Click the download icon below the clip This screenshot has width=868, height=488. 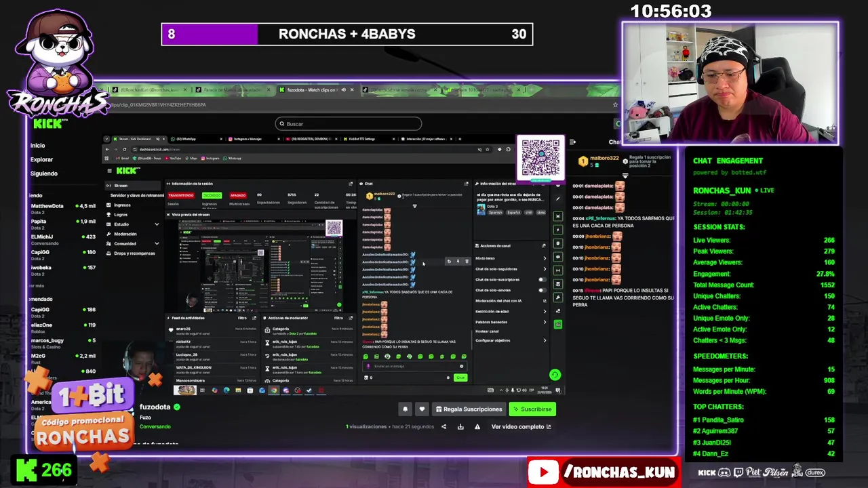point(460,426)
